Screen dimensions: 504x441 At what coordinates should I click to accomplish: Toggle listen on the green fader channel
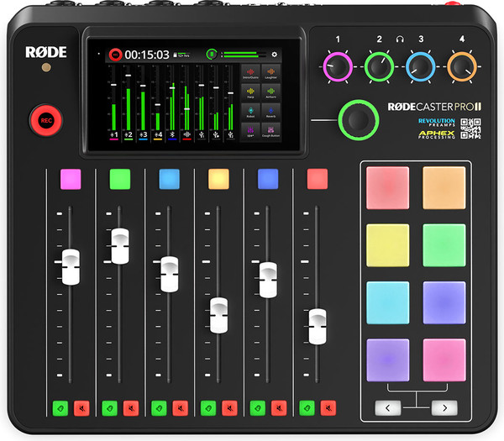109,408
